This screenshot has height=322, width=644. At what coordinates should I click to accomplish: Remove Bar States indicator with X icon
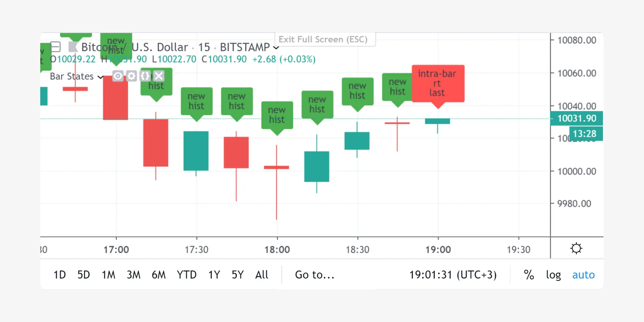pyautogui.click(x=159, y=76)
